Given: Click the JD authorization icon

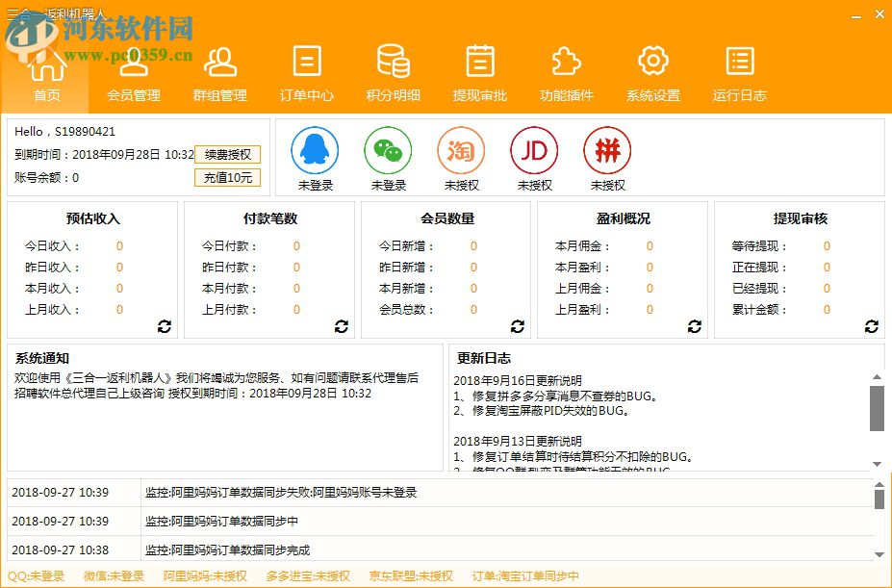Looking at the screenshot, I should tap(533, 151).
